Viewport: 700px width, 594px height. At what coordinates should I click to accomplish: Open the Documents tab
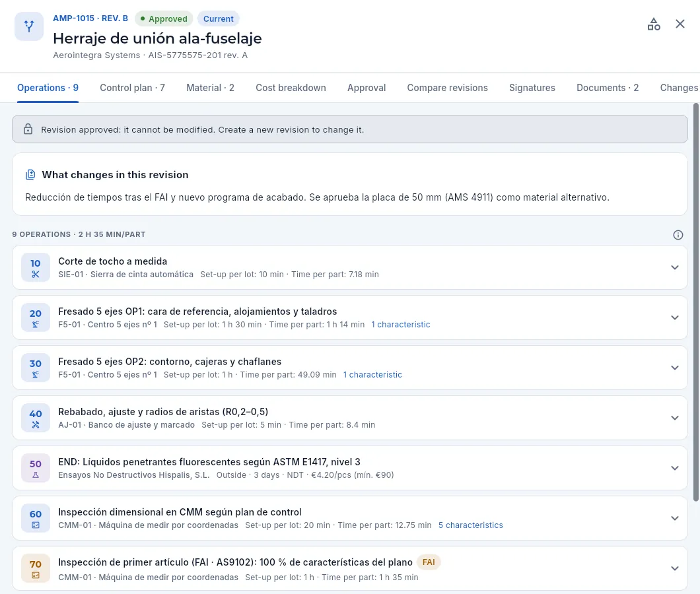coord(608,88)
